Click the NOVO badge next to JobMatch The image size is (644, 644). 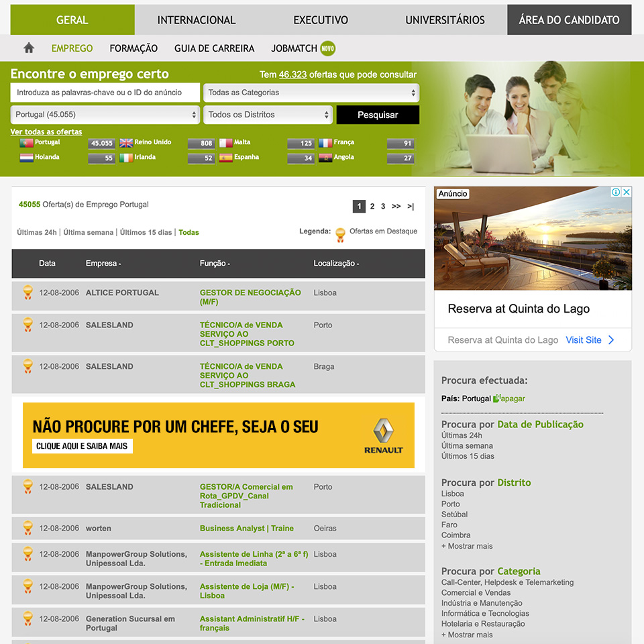click(x=328, y=48)
